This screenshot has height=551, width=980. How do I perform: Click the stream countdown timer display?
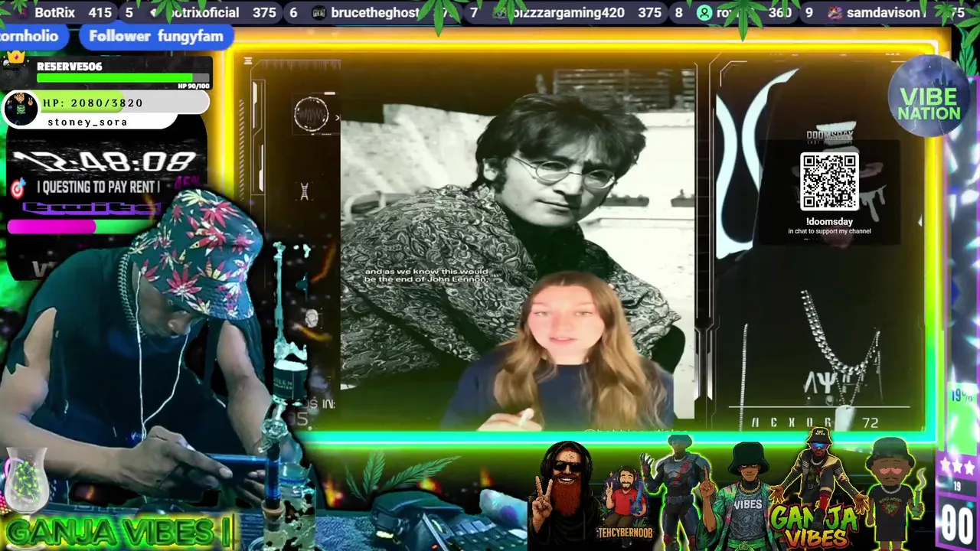click(x=104, y=161)
